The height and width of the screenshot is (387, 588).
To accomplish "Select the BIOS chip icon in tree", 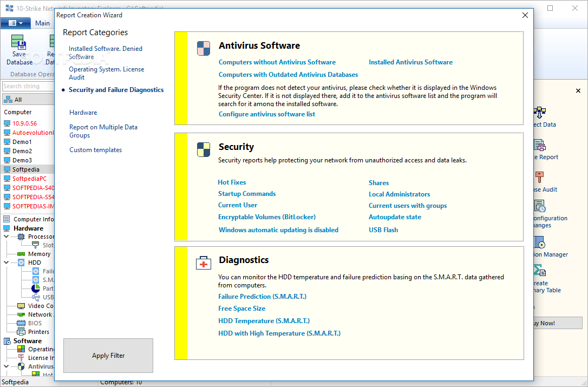I will click(x=21, y=323).
